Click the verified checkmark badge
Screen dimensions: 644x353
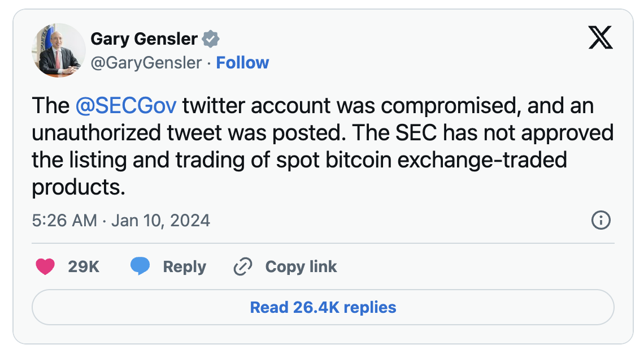[x=211, y=40]
